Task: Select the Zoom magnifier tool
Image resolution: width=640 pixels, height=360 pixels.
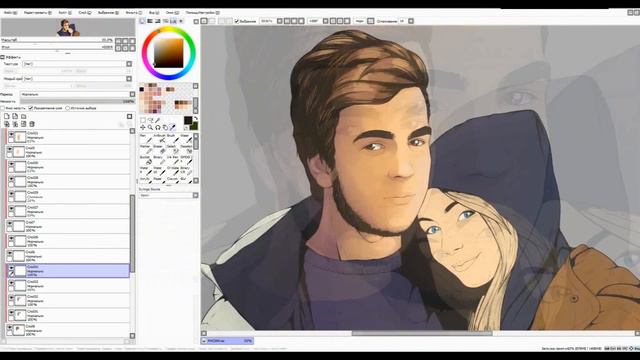Action: coord(151,128)
